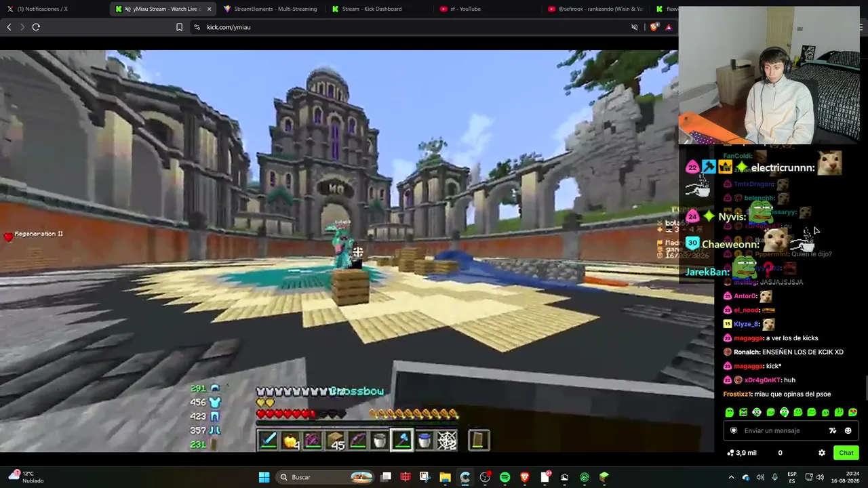The image size is (868, 488).
Task: Open File Explorer from the taskbar
Action: coord(445,477)
